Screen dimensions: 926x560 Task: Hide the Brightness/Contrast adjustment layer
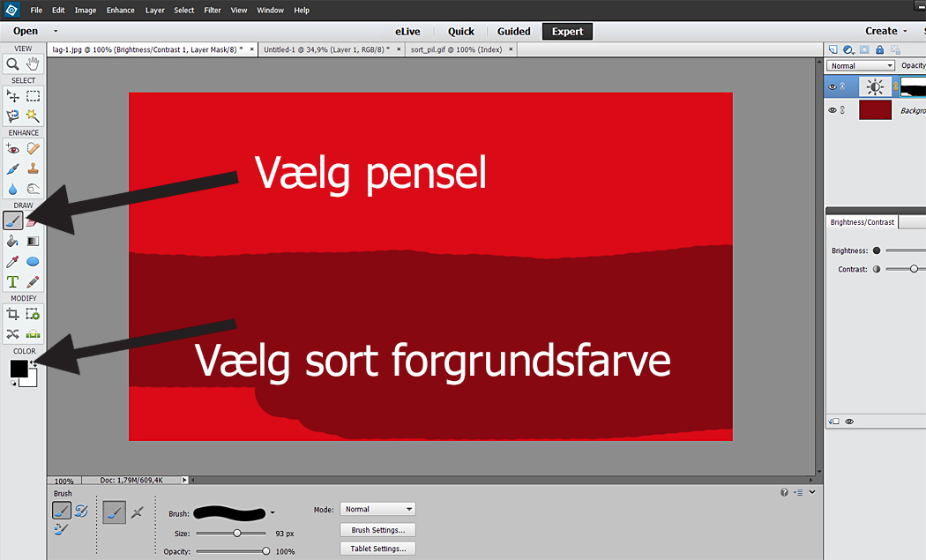833,86
